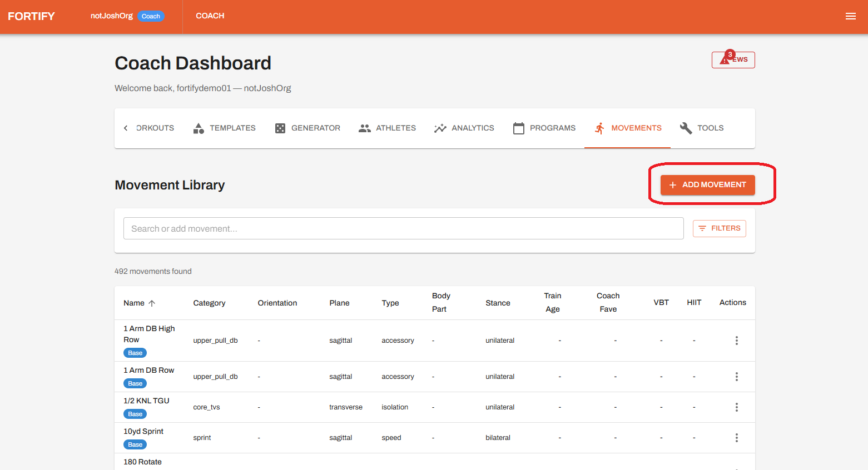Go to the Athletes tab

point(387,128)
